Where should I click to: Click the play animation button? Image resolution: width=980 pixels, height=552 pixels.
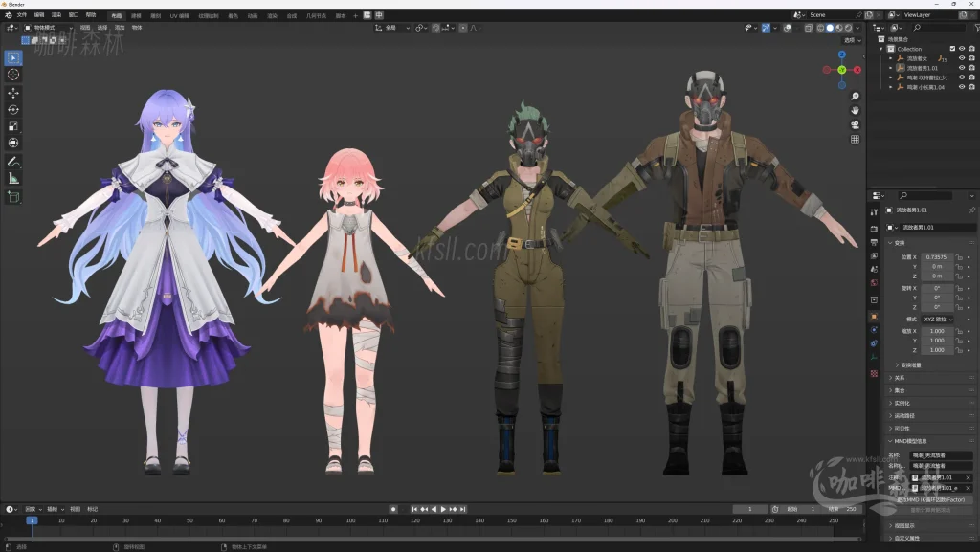point(444,510)
